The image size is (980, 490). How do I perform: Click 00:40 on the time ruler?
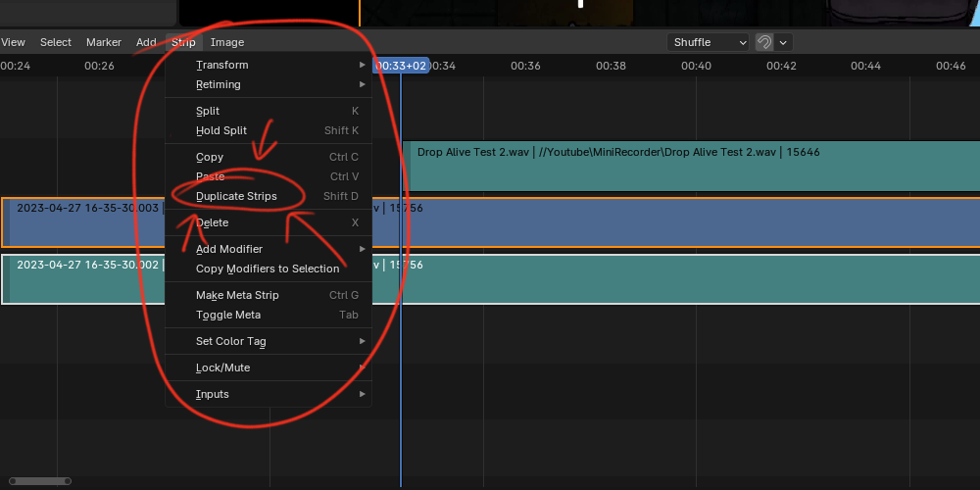tap(696, 66)
